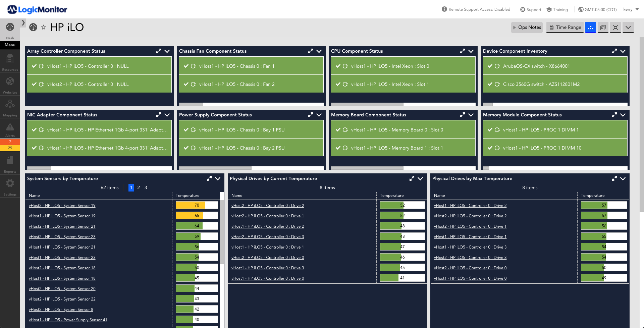The width and height of the screenshot is (644, 328).
Task: Click the Menu tab in the sidebar
Action: pos(10,45)
